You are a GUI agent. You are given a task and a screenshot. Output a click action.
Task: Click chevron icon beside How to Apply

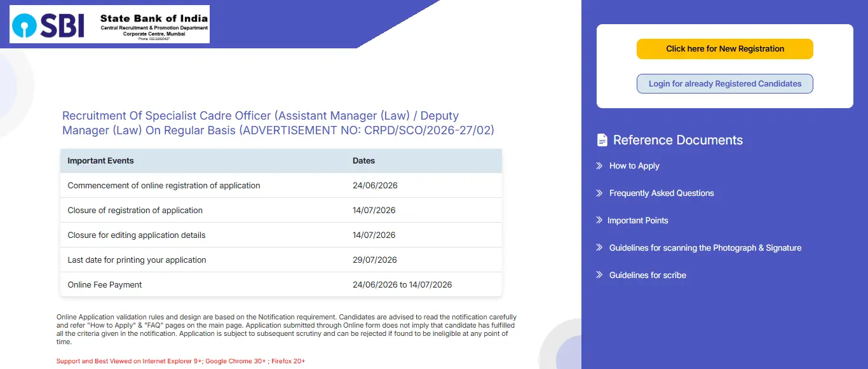599,165
